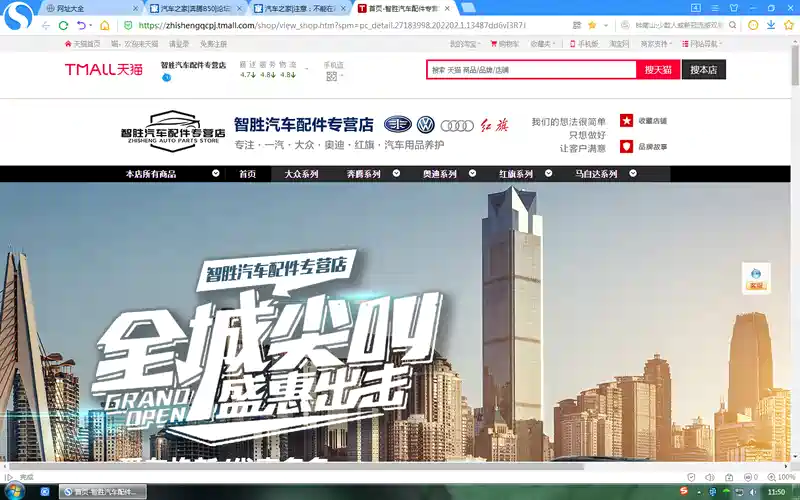Viewport: 800px width, 500px height.
Task: Click the 免费注册 link
Action: [x=213, y=44]
